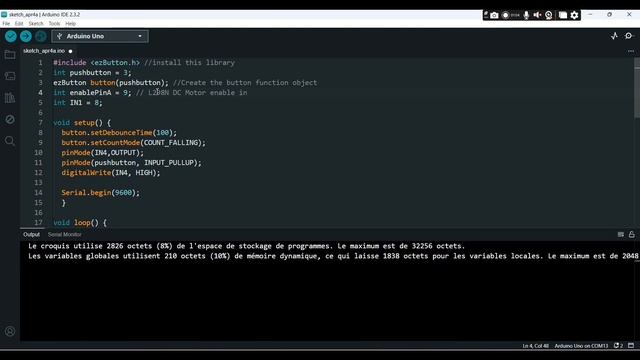Click the user account icon
Image resolution: width=640 pixels, height=360 pixels.
[10, 331]
